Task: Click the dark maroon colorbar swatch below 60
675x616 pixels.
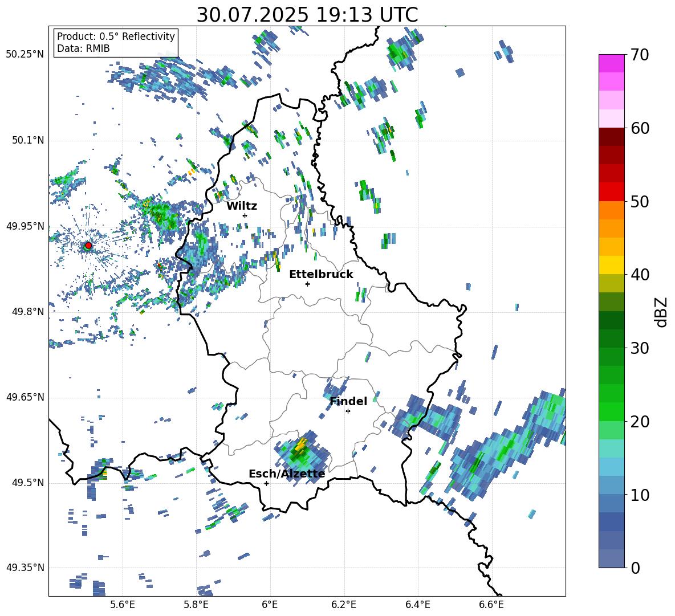Action: (611, 137)
